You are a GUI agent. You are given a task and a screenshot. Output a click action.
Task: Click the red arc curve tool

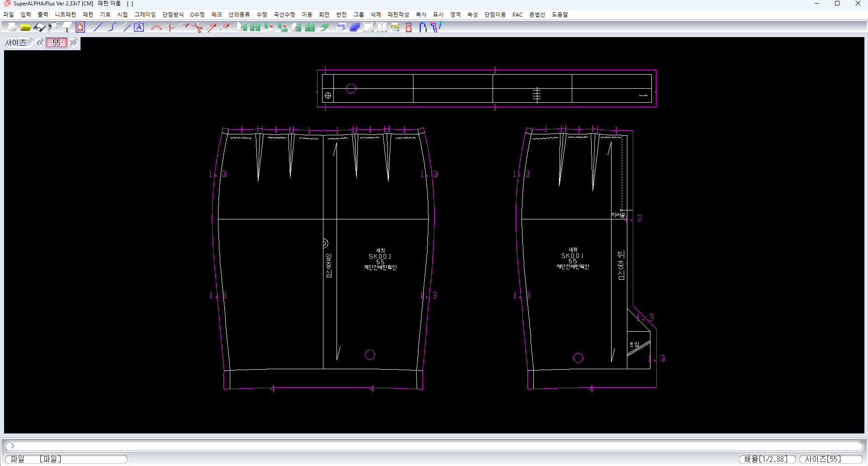pyautogui.click(x=157, y=28)
